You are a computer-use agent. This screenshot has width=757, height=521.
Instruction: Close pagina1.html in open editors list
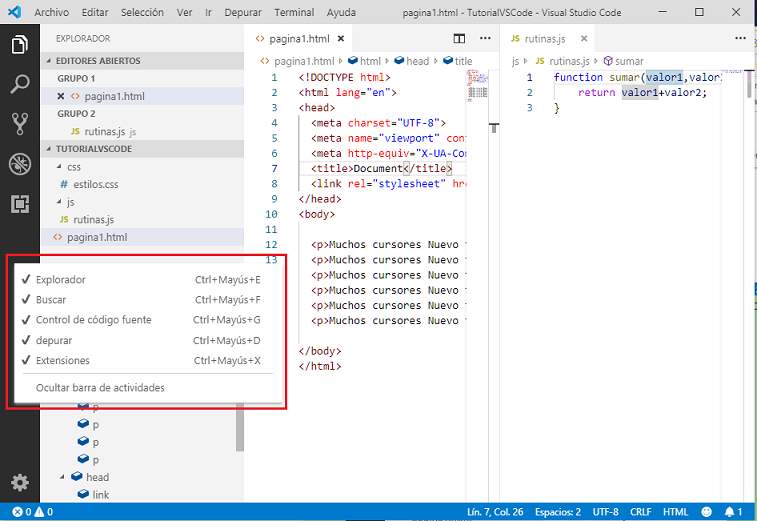(60, 96)
